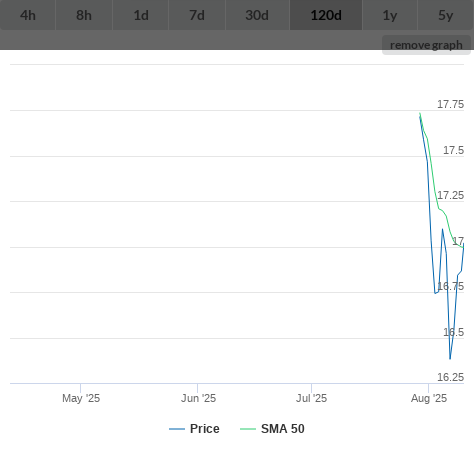Viewport: 474px width, 455px height.
Task: Click the blue Price legend line marker
Action: click(177, 429)
